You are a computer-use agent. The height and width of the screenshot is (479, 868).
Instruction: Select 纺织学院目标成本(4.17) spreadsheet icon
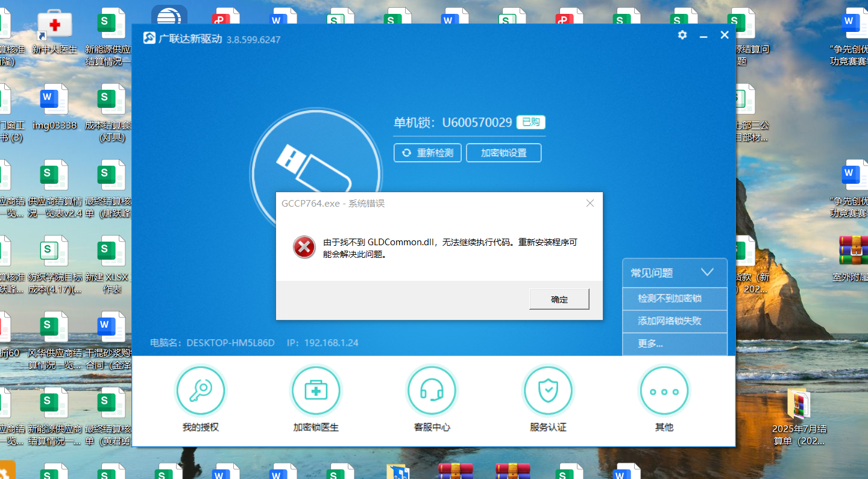(55, 265)
